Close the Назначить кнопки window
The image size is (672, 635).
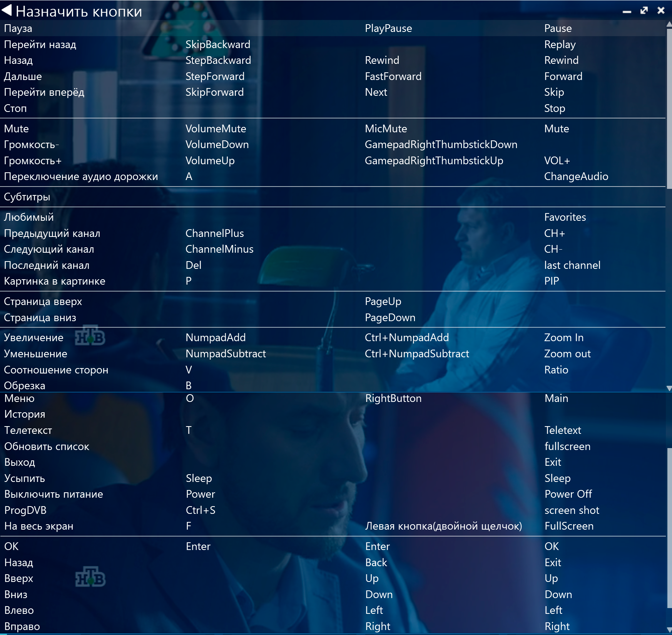(661, 10)
